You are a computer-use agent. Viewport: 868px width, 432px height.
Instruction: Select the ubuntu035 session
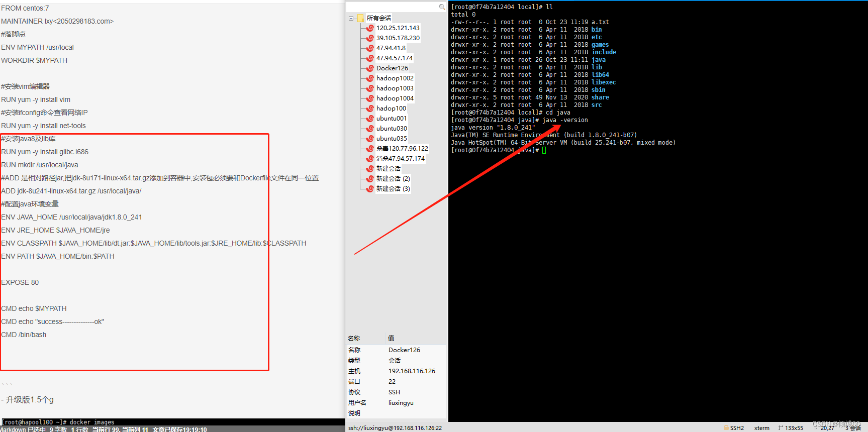pos(392,139)
